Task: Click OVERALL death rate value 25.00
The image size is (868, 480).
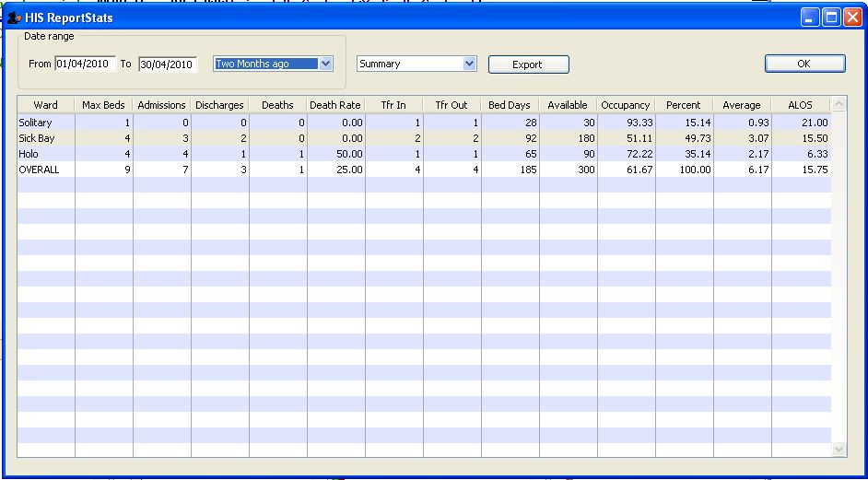Action: pyautogui.click(x=349, y=170)
